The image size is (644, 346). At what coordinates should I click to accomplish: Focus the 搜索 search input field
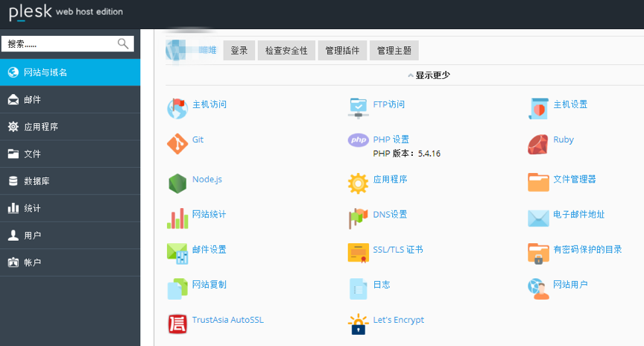(x=68, y=43)
